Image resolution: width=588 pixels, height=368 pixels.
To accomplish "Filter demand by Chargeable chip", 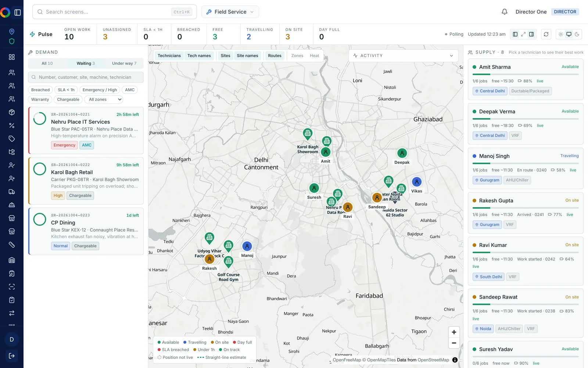I will (x=68, y=99).
